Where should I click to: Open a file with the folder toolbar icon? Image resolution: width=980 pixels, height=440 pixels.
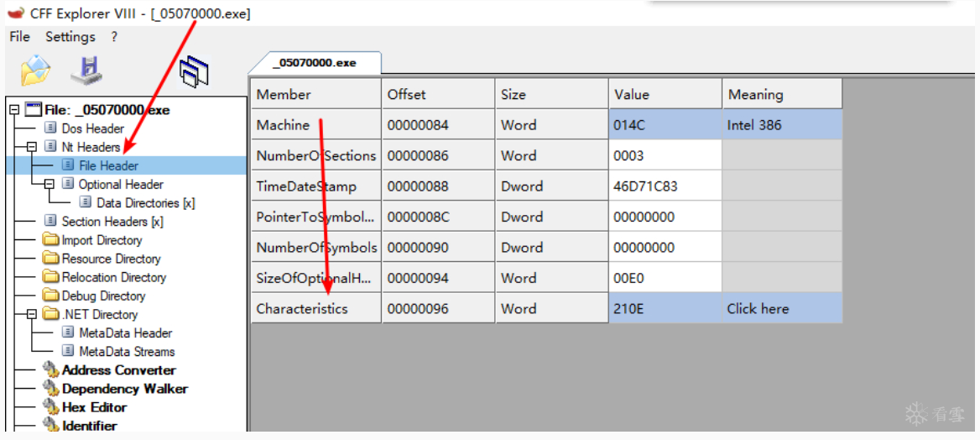click(x=35, y=70)
